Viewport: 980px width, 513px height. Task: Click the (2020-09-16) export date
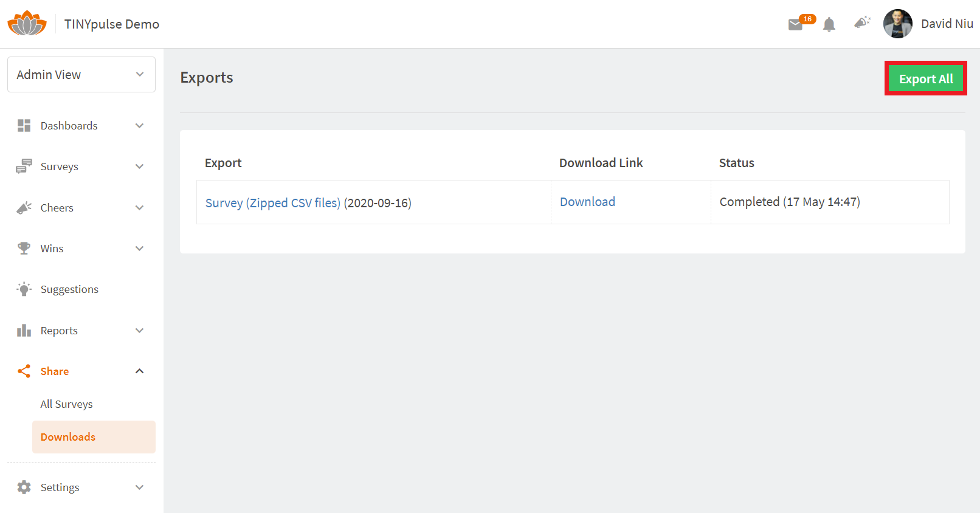click(x=378, y=203)
